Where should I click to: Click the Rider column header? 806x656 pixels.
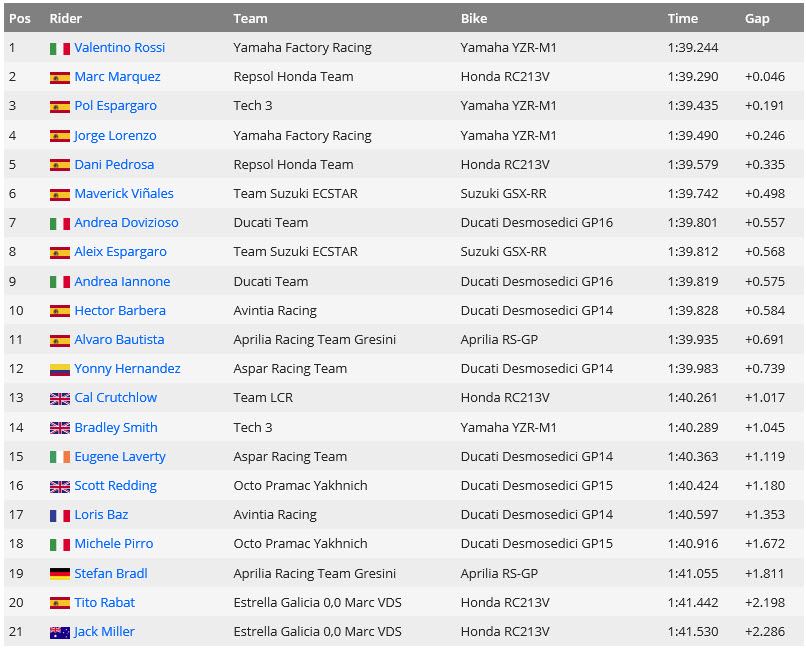pyautogui.click(x=66, y=18)
